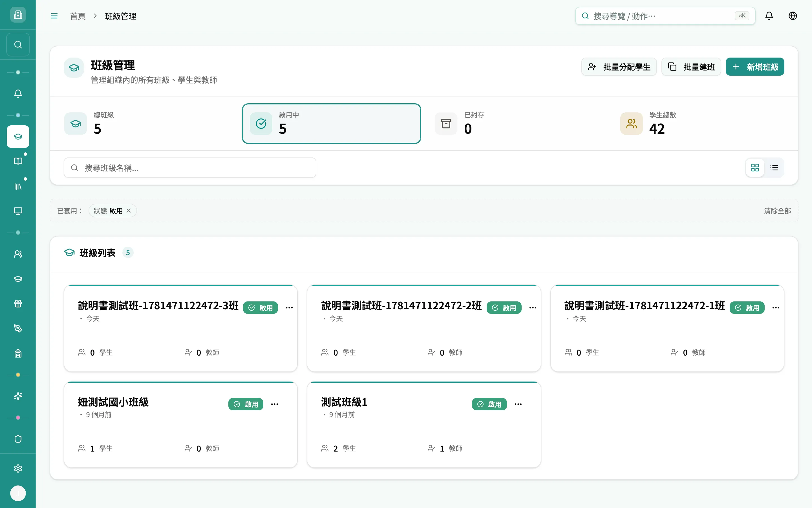
Task: Go to 首頁 breadcrumb
Action: (x=78, y=16)
